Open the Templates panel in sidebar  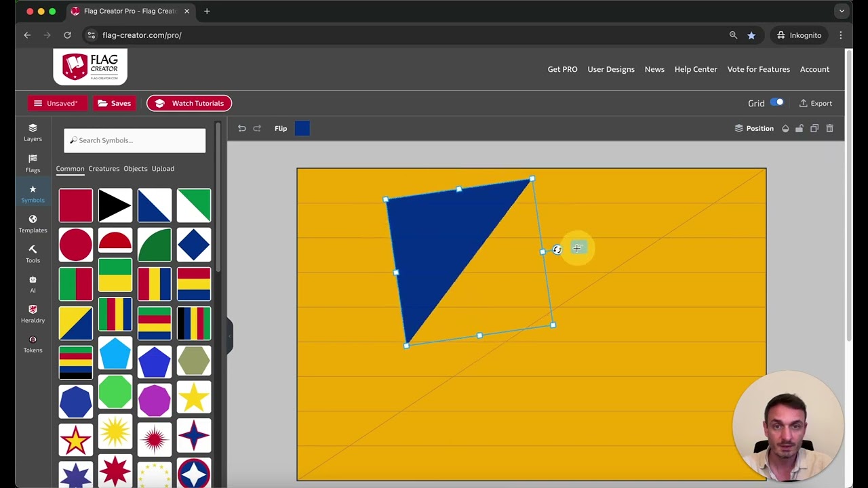pyautogui.click(x=33, y=224)
